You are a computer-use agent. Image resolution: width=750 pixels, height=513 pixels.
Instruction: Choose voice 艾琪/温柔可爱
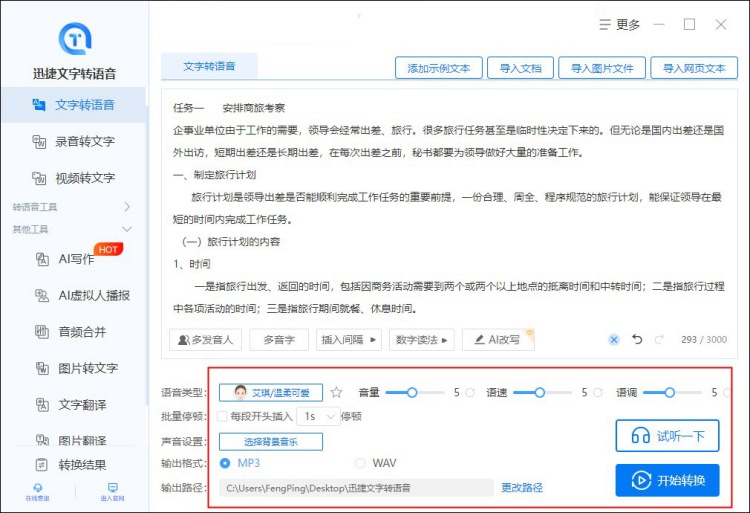coord(271,393)
